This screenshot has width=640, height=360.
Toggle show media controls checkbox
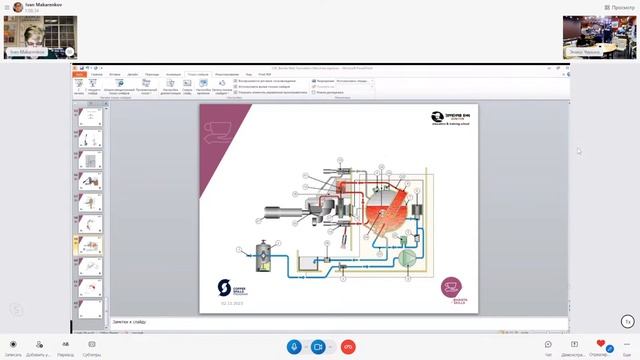coord(236,93)
